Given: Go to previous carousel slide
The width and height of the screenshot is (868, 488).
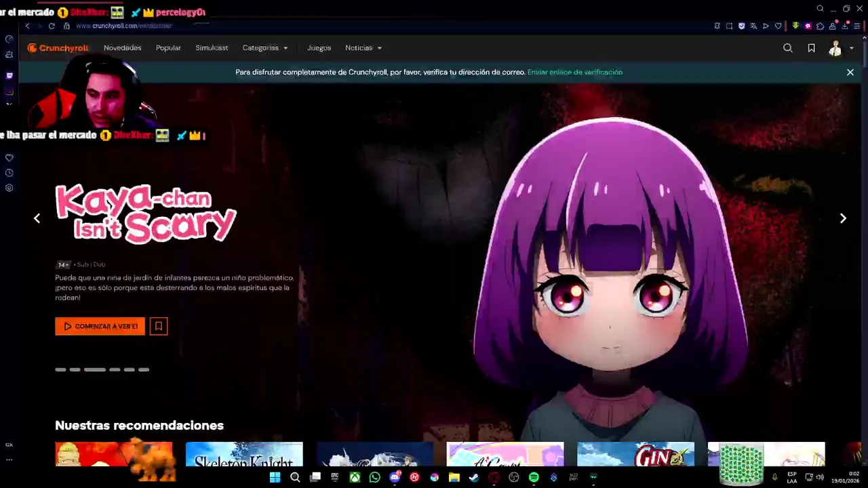Looking at the screenshot, I should (37, 218).
